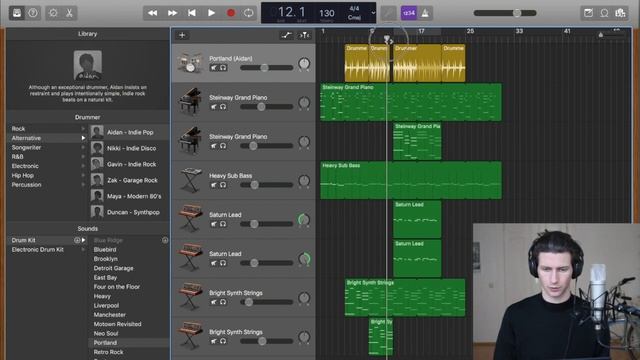Click the playhead marker in ruler
The image size is (640, 360).
tap(387, 39)
